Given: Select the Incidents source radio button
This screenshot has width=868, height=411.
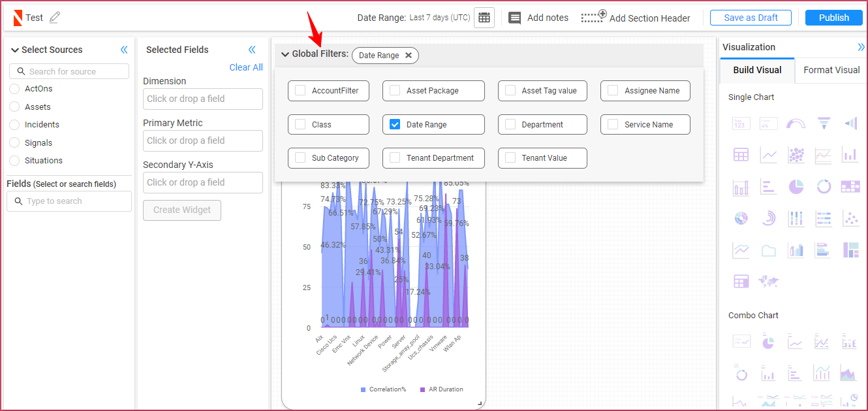Looking at the screenshot, I should coord(14,125).
